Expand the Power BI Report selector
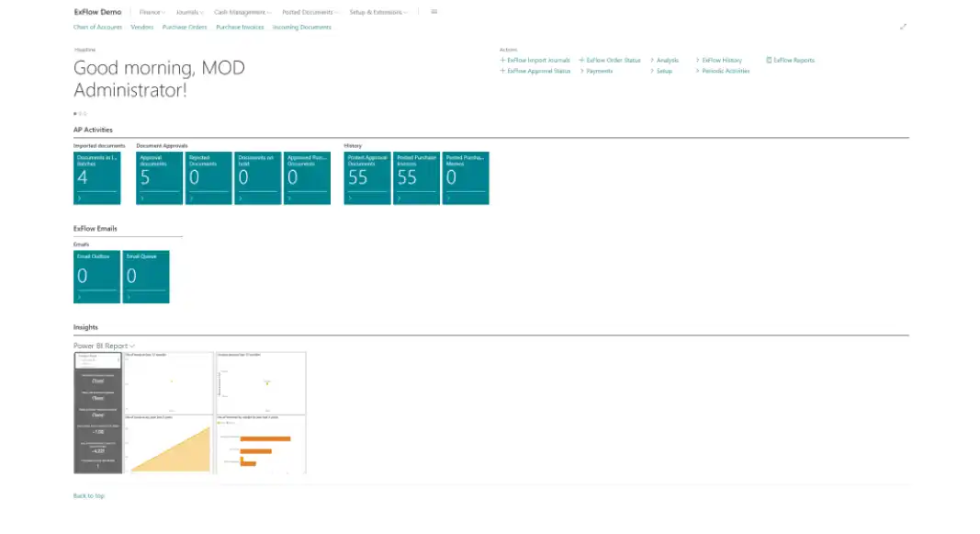This screenshot has height=534, width=980. tap(130, 345)
